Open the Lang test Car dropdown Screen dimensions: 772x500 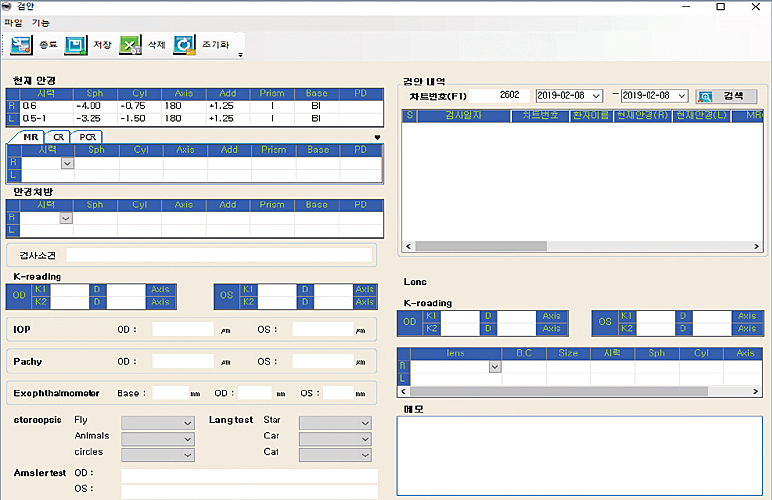pos(335,439)
